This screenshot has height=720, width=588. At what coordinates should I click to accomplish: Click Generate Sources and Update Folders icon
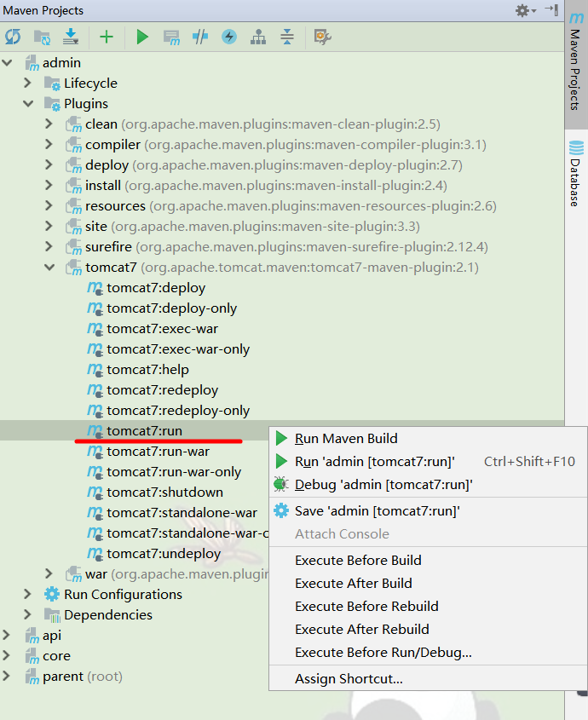pos(43,37)
